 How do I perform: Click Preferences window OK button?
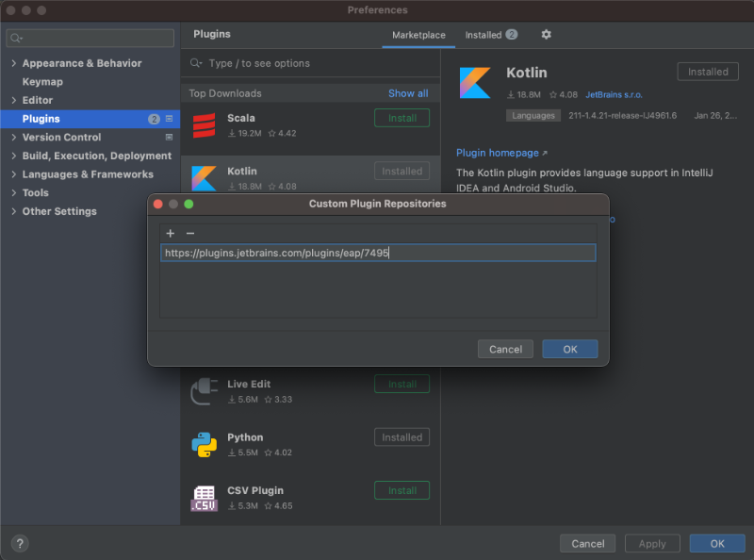[x=717, y=544]
